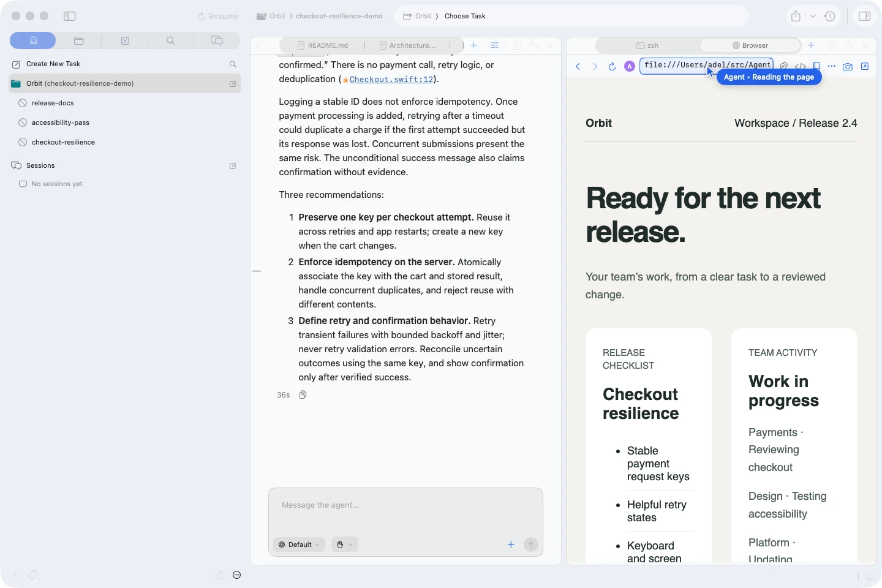This screenshot has width=882, height=588.
Task: Switch to the Architecture tab
Action: pyautogui.click(x=408, y=45)
